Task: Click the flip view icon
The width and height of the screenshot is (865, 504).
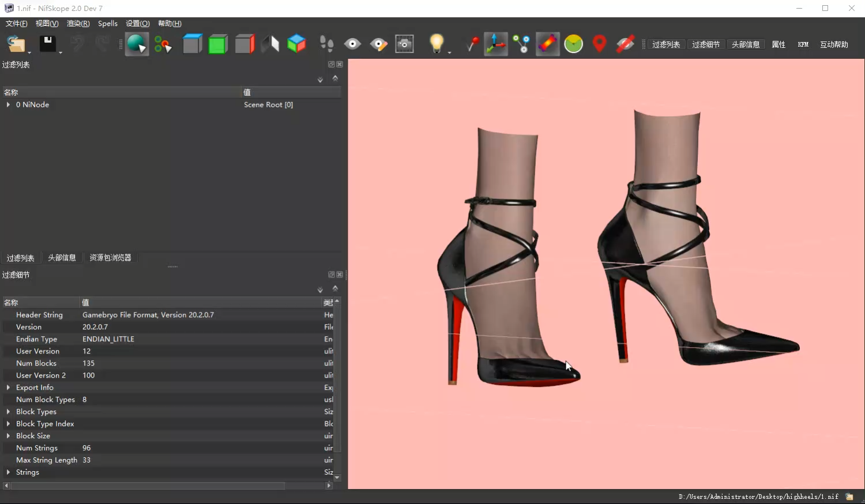Action: 270,44
